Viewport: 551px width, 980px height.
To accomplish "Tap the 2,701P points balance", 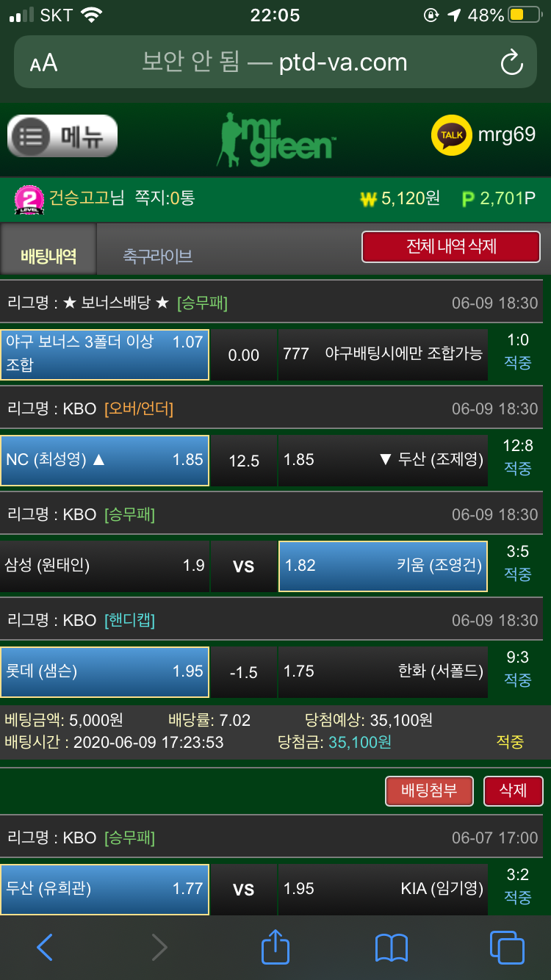I will click(x=498, y=198).
